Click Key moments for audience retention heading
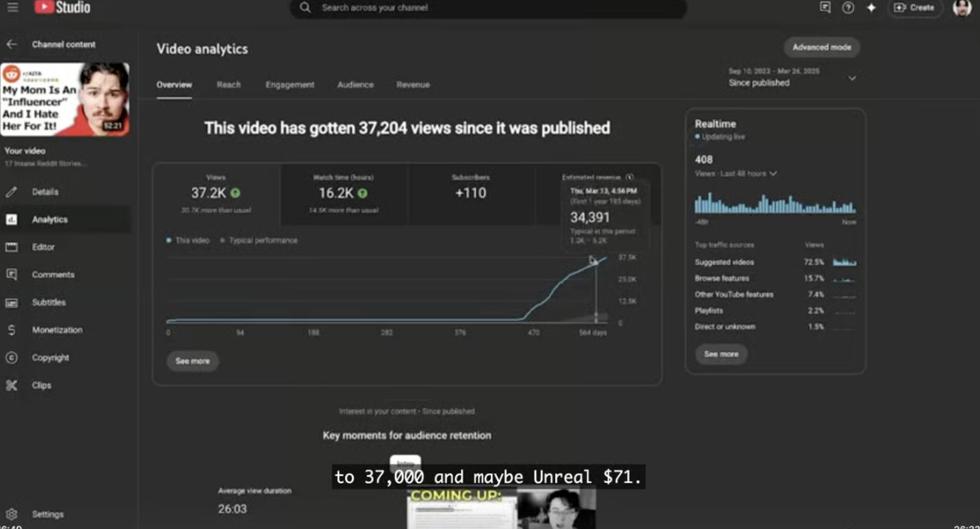This screenshot has height=529, width=980. pos(407,436)
